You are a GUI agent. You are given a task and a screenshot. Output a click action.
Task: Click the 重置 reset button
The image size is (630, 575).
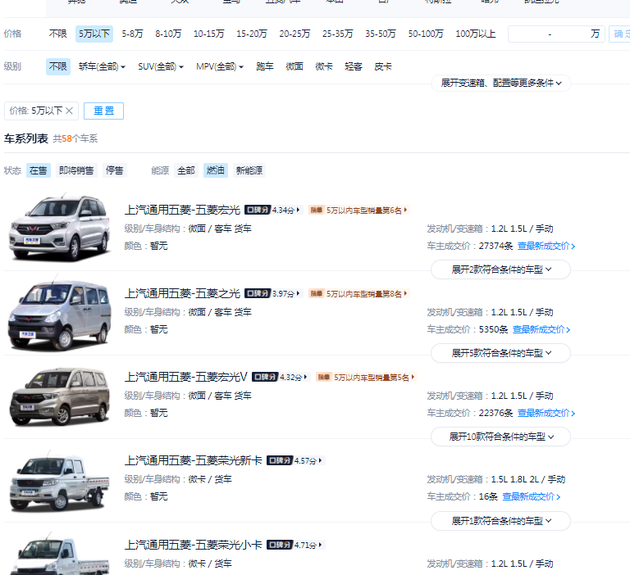103,111
